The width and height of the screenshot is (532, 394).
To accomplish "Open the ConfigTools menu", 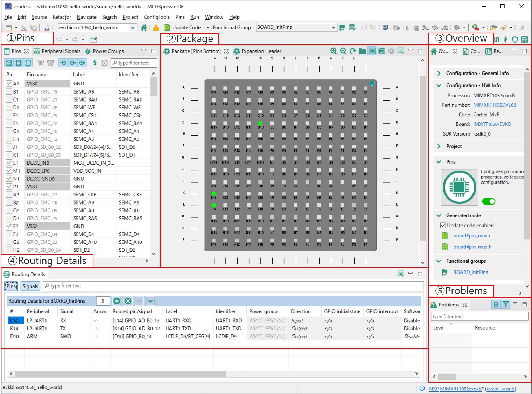I will tap(156, 17).
